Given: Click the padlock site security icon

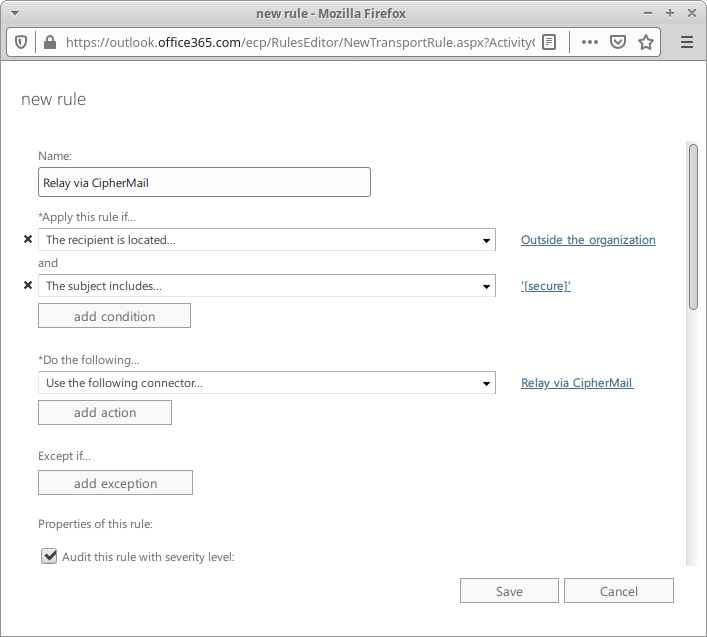Looking at the screenshot, I should coord(50,42).
